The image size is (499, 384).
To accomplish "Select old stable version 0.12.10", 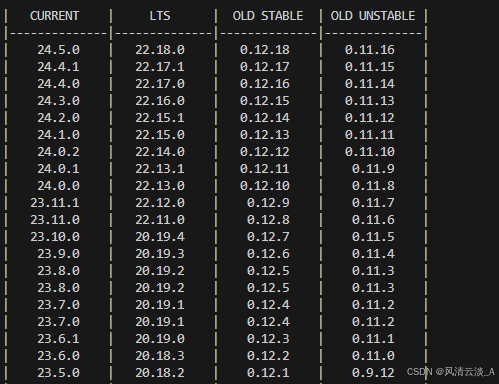I will [x=265, y=186].
